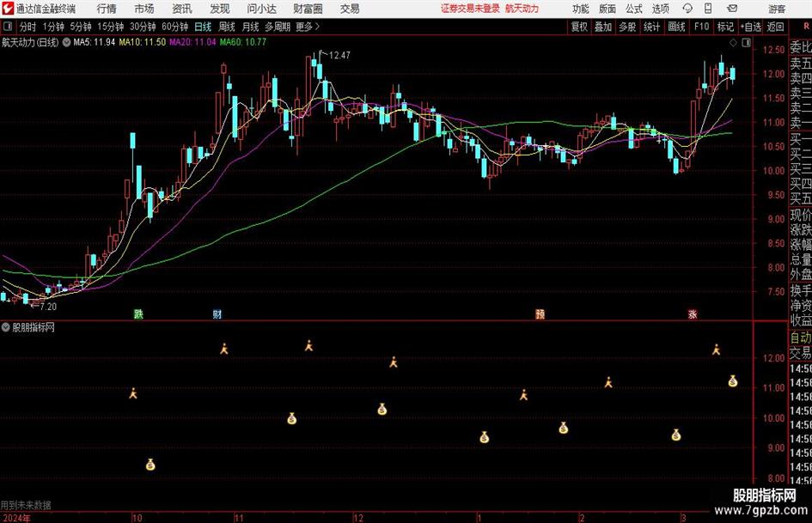Click the MA5: 11.94 indicator label
This screenshot has height=523, width=812.
point(94,42)
